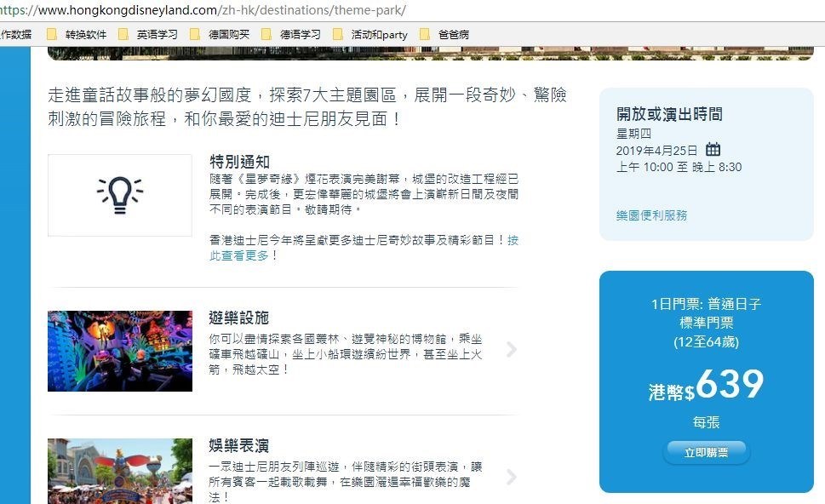Follow the 樂園便利服務 link
The height and width of the screenshot is (504, 825).
651,215
